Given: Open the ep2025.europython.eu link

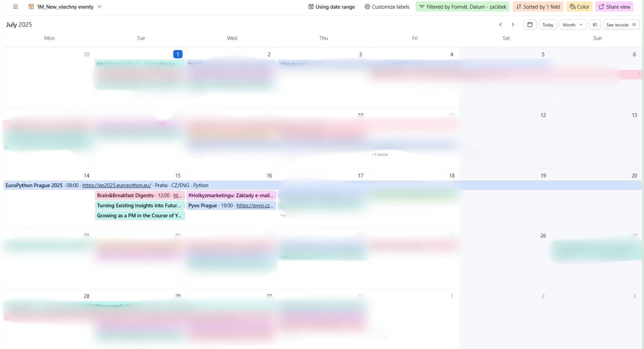Looking at the screenshot, I should click(x=116, y=186).
